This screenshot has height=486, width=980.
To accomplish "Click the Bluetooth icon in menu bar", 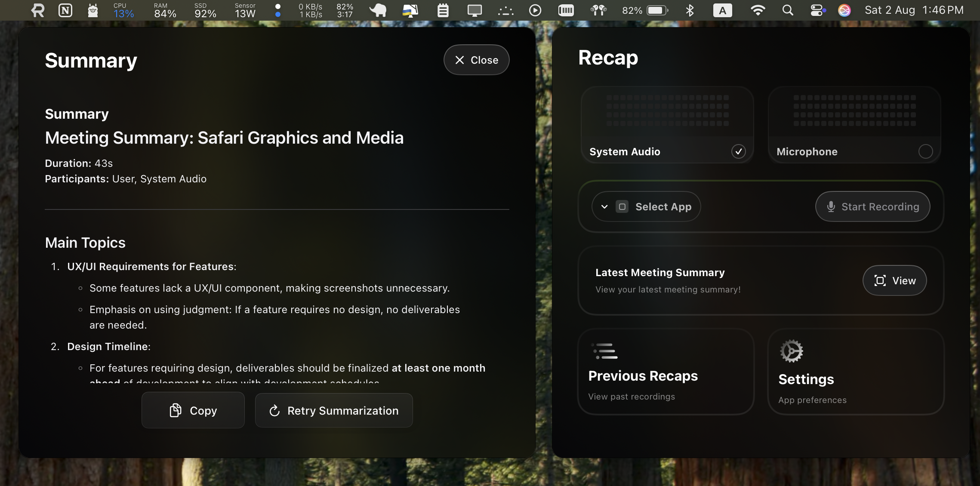I will 690,10.
